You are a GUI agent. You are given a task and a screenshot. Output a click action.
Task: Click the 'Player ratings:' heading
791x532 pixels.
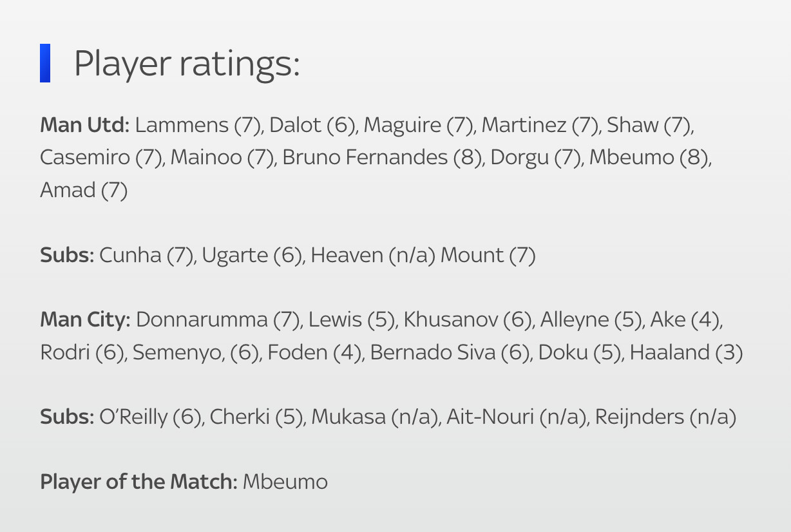(187, 64)
